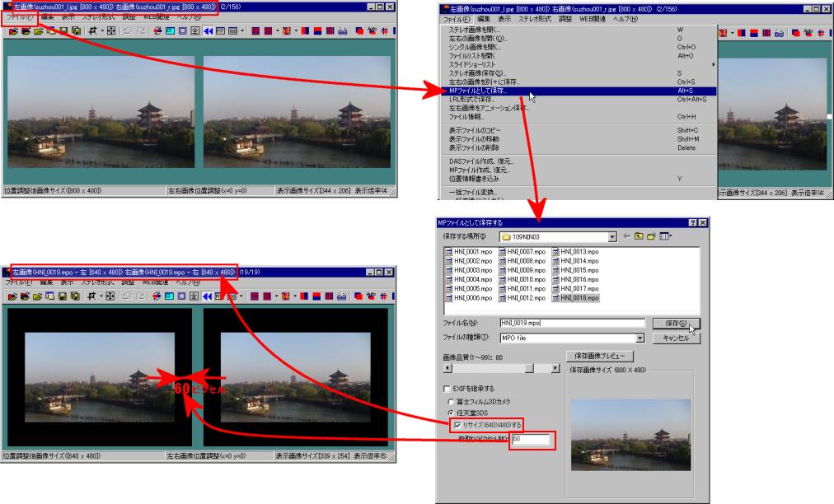Expand the slideshow list submenu arrow
This screenshot has height=504, width=834.
[x=713, y=64]
